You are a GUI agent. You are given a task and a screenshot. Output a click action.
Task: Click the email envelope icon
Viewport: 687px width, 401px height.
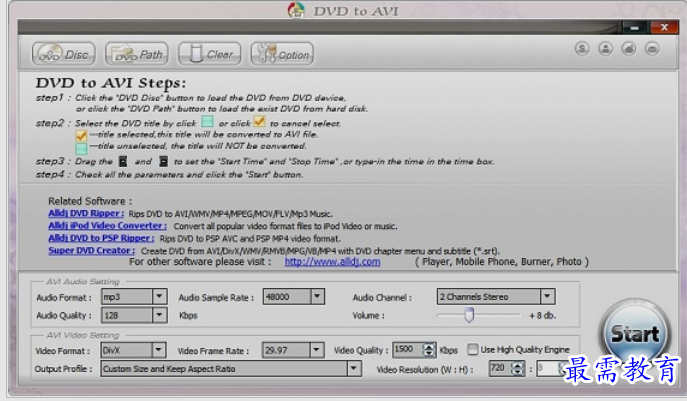652,48
